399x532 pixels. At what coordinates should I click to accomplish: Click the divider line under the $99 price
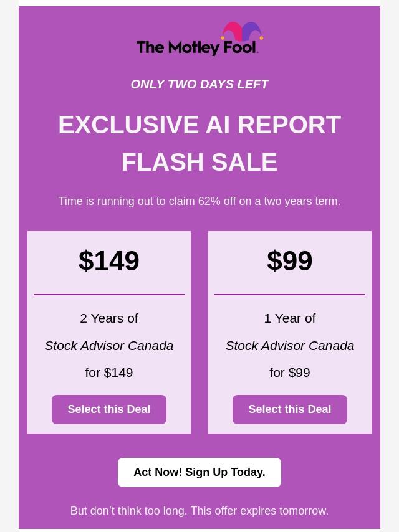coord(290,295)
